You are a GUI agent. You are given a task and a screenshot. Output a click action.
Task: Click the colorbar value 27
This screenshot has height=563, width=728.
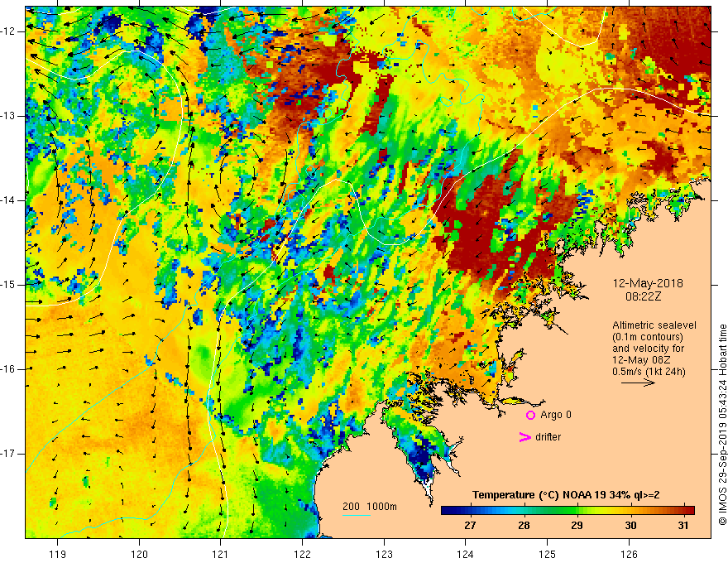click(470, 526)
